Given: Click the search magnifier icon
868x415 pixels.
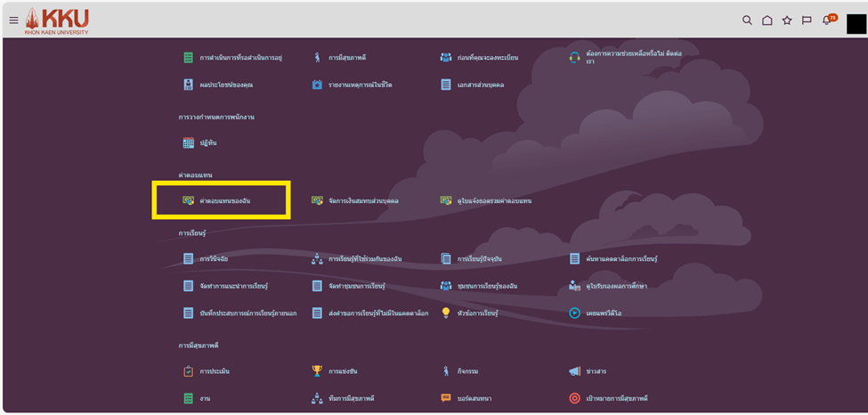Looking at the screenshot, I should pyautogui.click(x=747, y=20).
